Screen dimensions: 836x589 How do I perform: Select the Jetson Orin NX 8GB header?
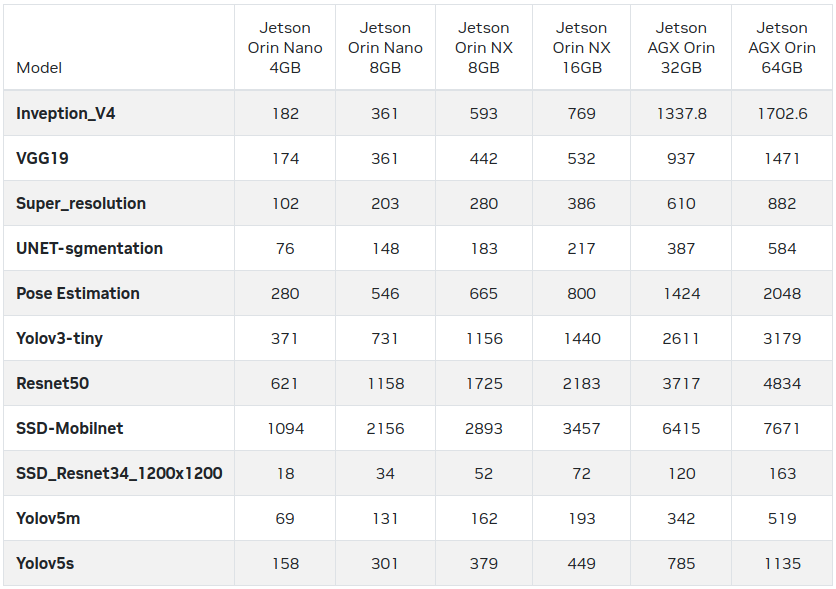click(484, 48)
